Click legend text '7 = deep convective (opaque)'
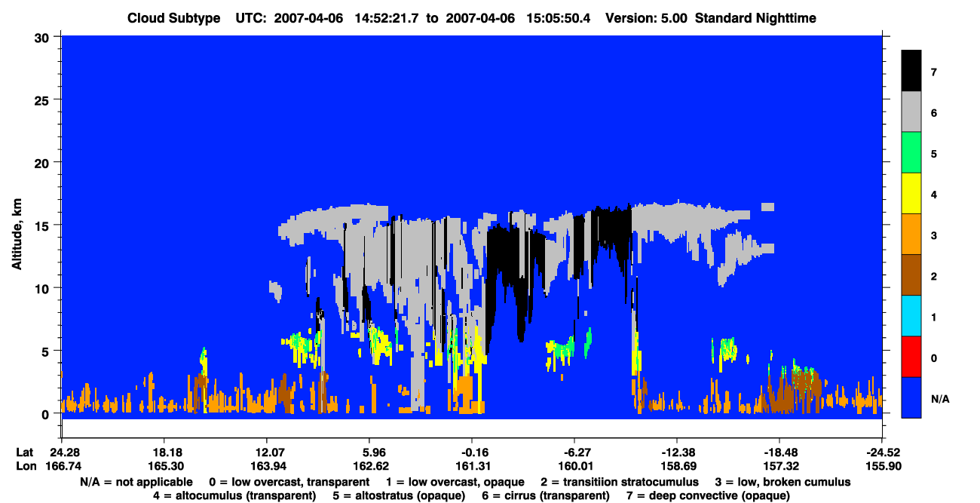The image size is (980, 503). click(x=709, y=495)
